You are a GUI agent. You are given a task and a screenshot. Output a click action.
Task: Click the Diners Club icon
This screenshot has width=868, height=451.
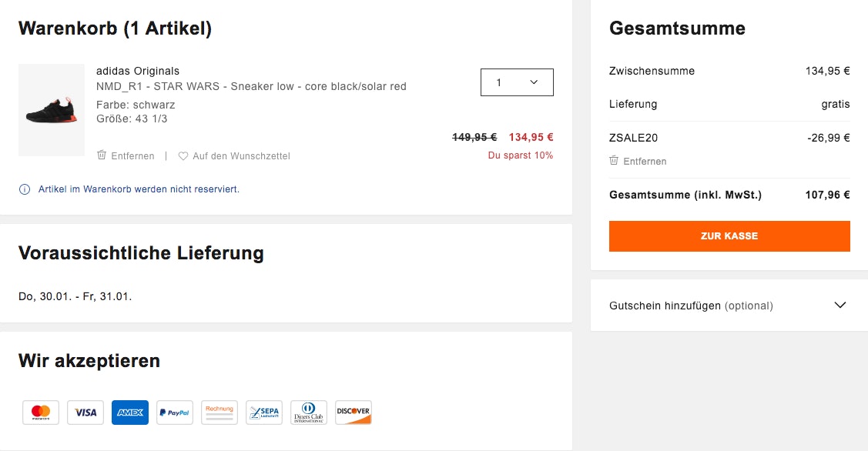[x=309, y=413]
